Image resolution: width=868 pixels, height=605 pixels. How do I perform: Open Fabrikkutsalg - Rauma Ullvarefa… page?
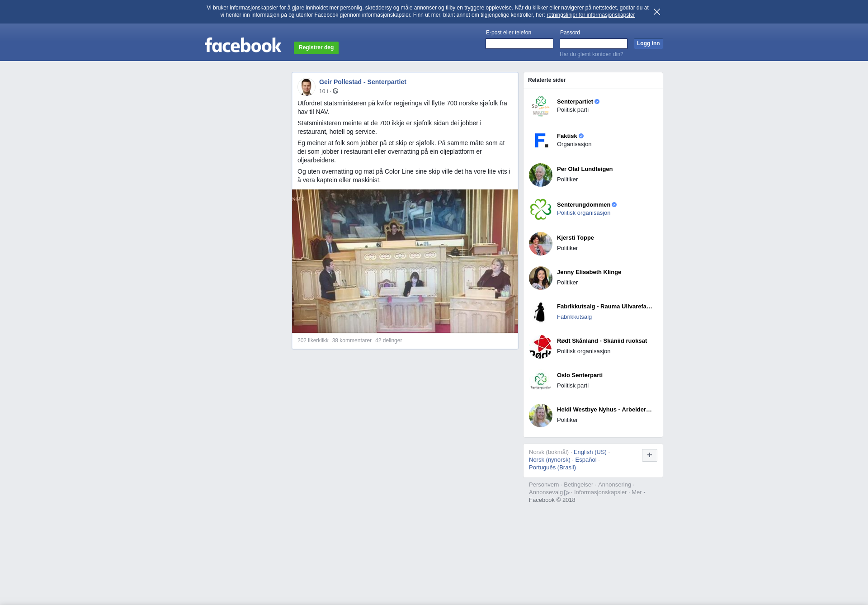pos(604,307)
